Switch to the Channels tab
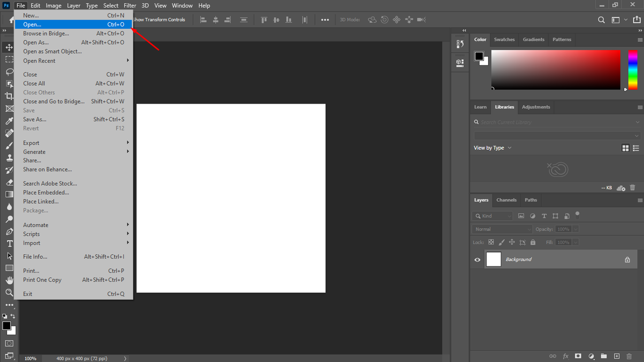 [x=506, y=200]
